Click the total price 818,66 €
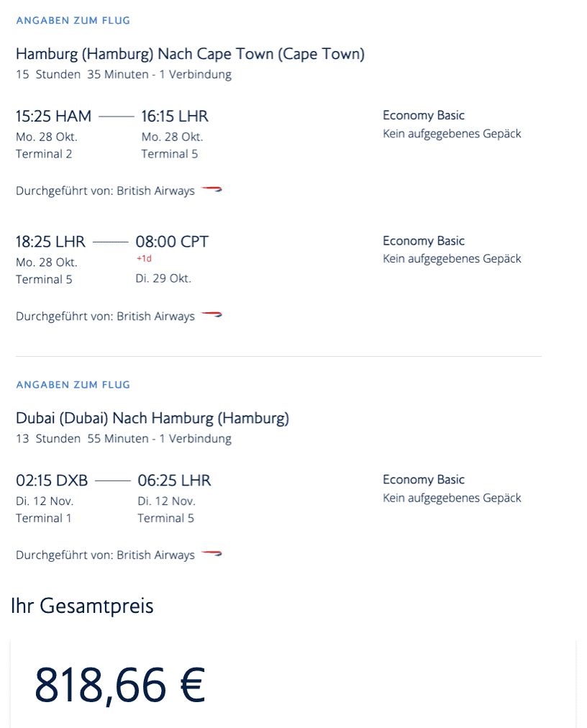Image resolution: width=587 pixels, height=728 pixels. pyautogui.click(x=120, y=685)
